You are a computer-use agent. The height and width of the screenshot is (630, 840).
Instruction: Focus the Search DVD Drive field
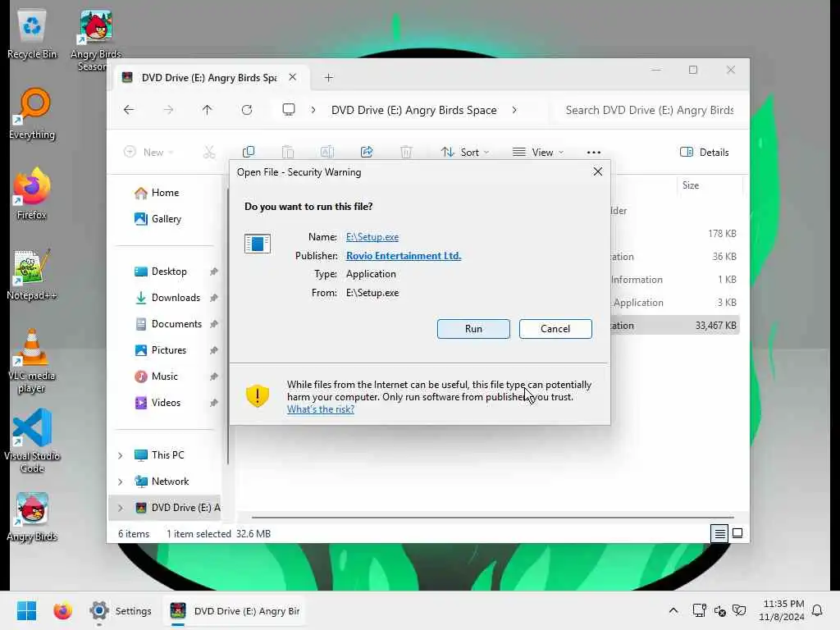pos(650,110)
